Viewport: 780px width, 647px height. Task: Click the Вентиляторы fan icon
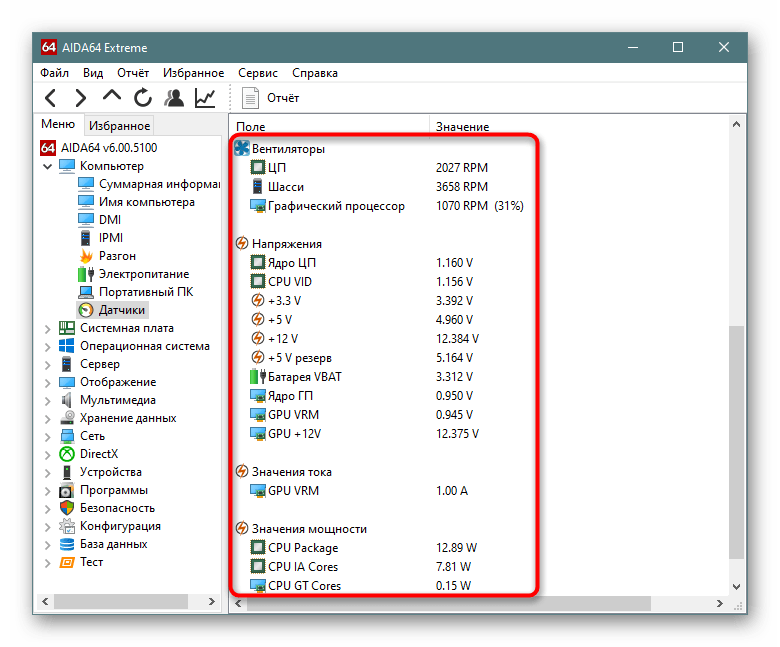pyautogui.click(x=242, y=148)
